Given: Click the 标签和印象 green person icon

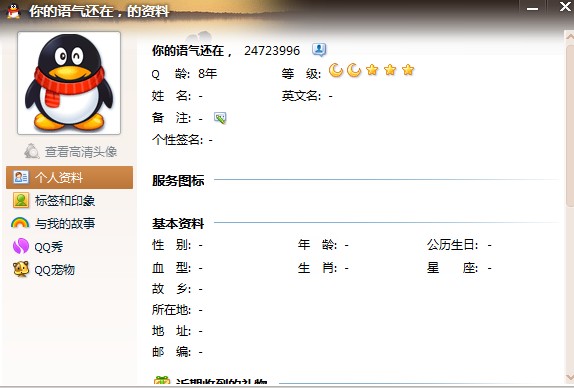Looking at the screenshot, I should [21, 200].
